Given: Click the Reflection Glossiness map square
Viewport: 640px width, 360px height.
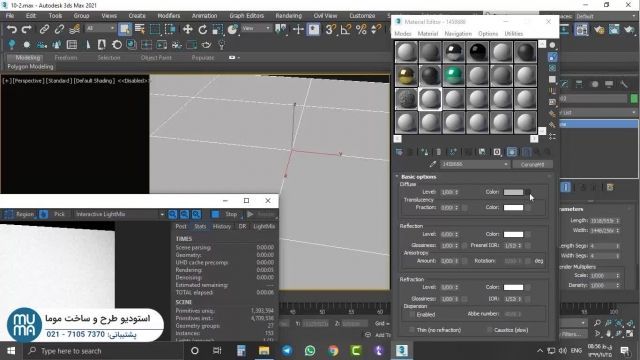Looking at the screenshot, I should (464, 245).
